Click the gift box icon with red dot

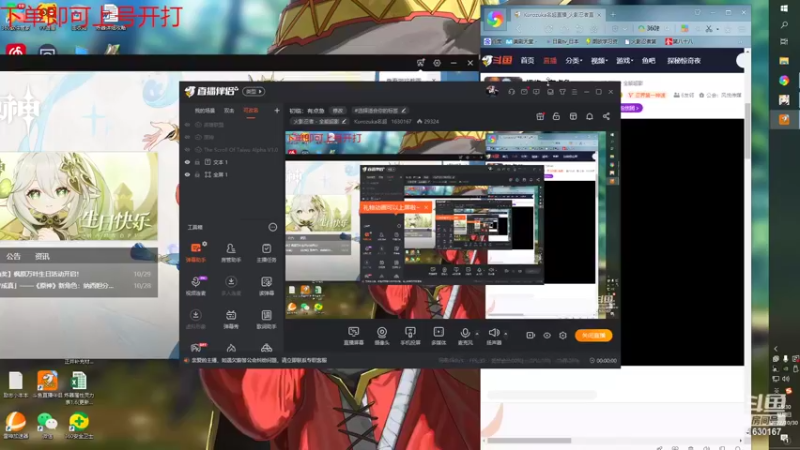click(x=540, y=116)
